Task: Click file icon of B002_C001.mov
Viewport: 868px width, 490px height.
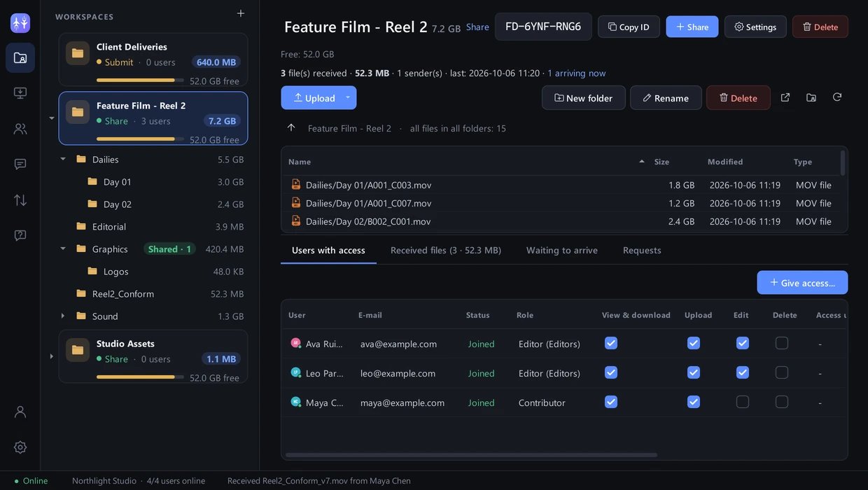Action: (x=296, y=221)
